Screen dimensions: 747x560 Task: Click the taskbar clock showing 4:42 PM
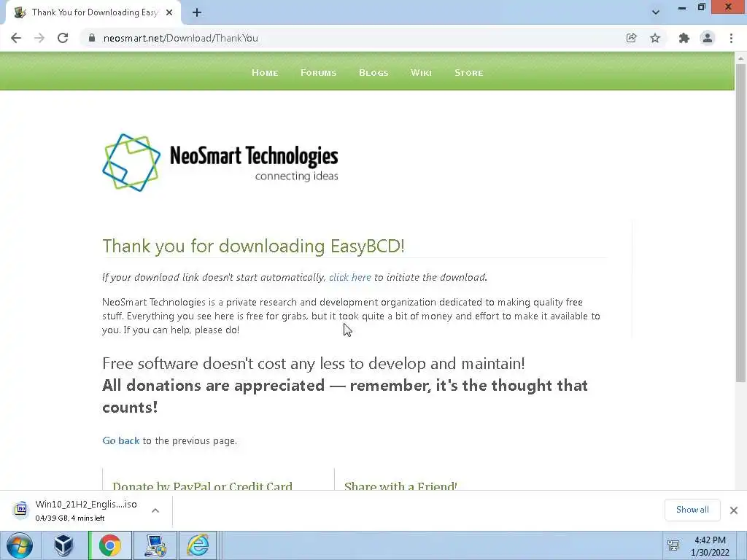tap(710, 546)
